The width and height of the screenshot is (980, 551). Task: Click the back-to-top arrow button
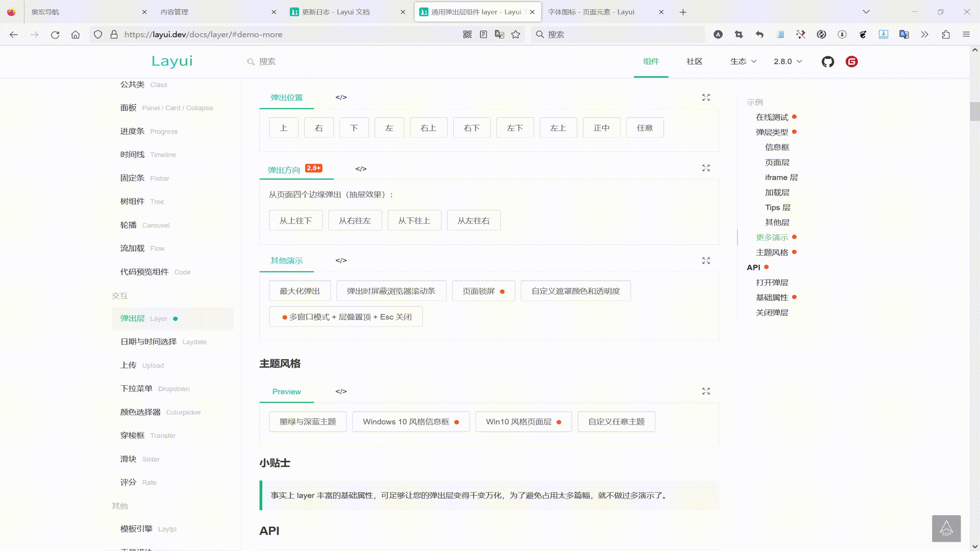pyautogui.click(x=946, y=528)
